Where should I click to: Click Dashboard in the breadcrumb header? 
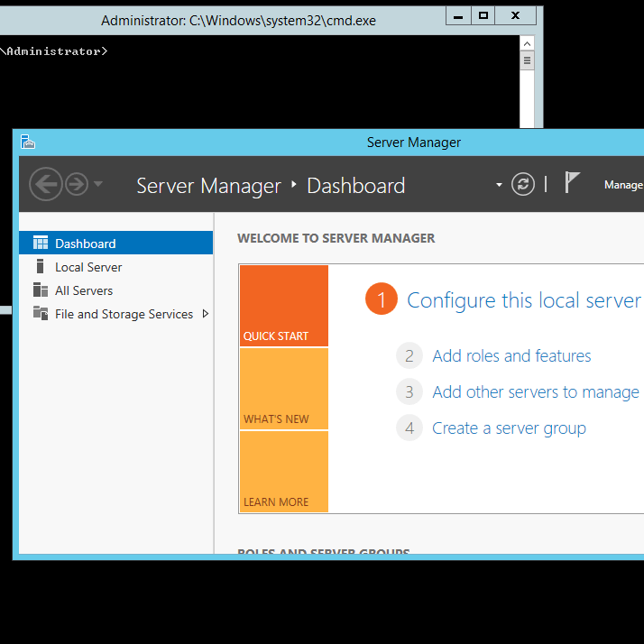coord(356,186)
